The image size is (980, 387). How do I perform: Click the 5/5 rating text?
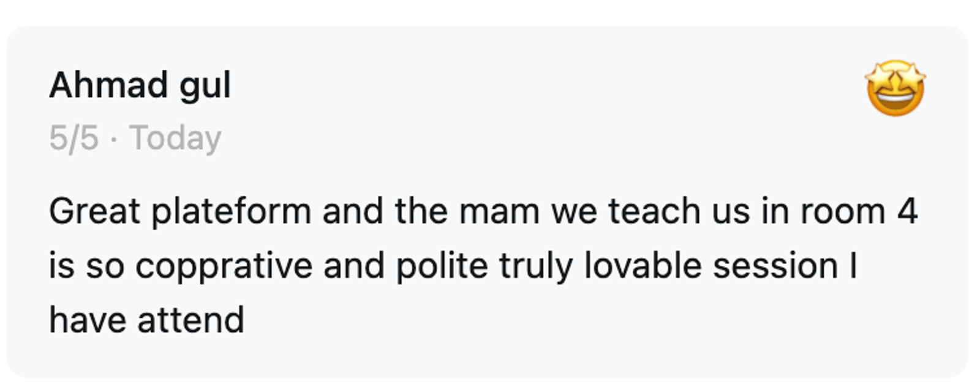(x=73, y=138)
